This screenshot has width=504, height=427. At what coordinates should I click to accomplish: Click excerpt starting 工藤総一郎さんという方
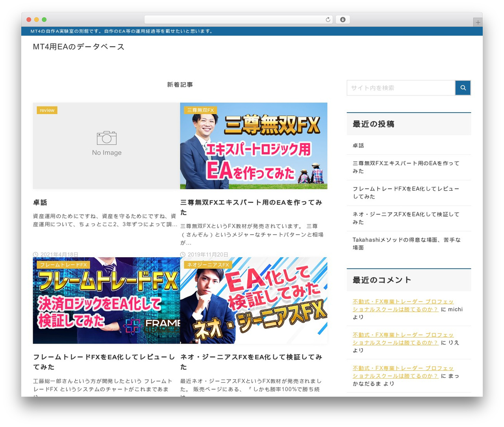(103, 388)
